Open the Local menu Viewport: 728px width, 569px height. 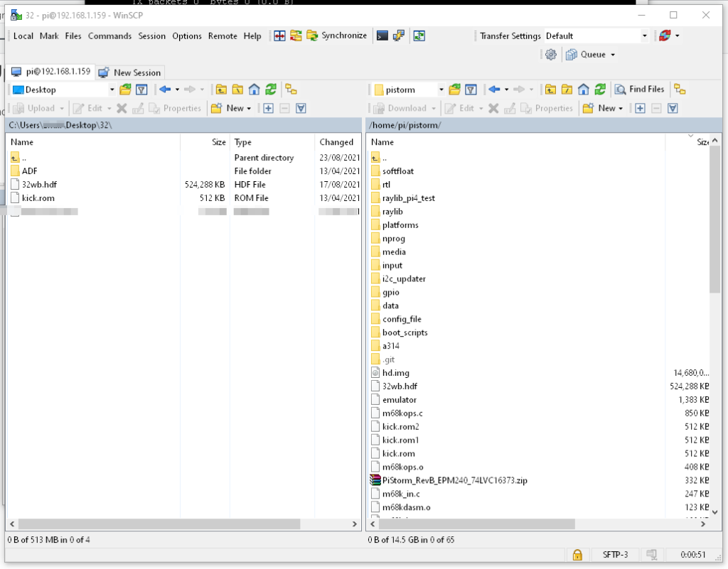[x=23, y=36]
